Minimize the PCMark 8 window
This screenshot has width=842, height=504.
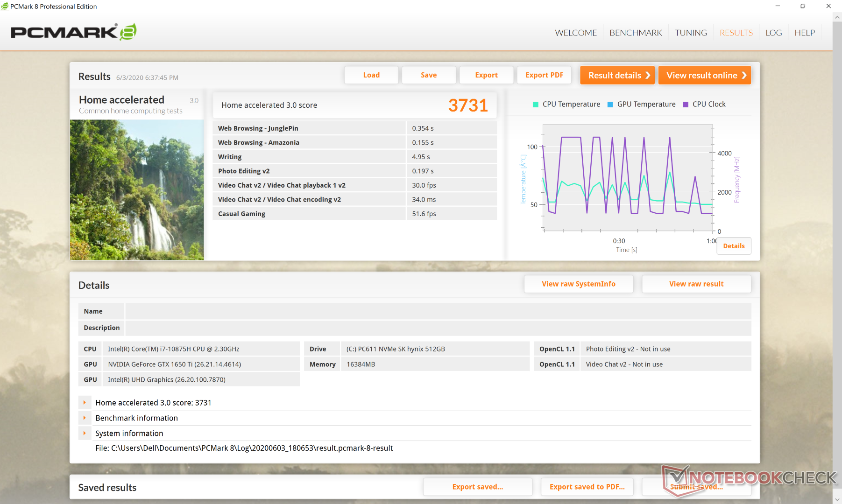tap(778, 6)
